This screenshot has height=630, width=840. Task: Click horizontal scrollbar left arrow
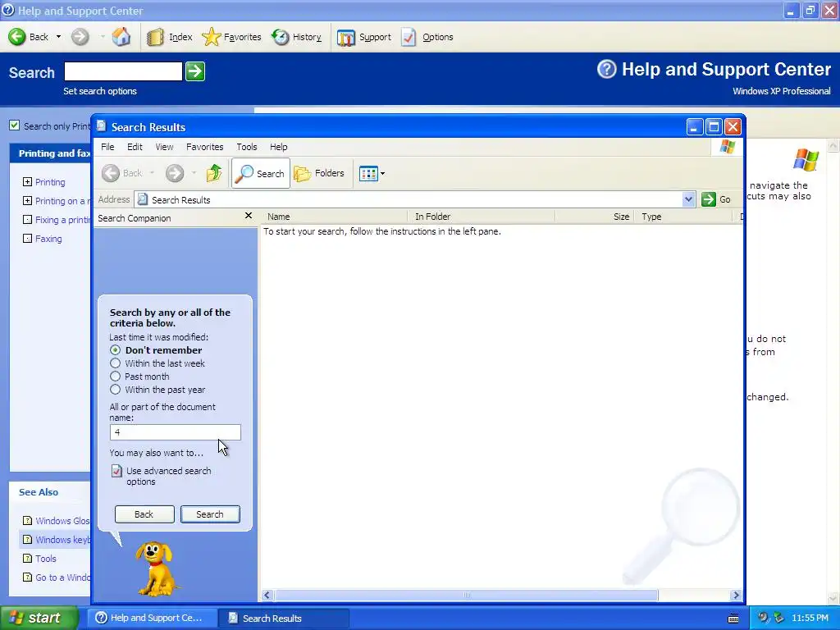pyautogui.click(x=267, y=596)
